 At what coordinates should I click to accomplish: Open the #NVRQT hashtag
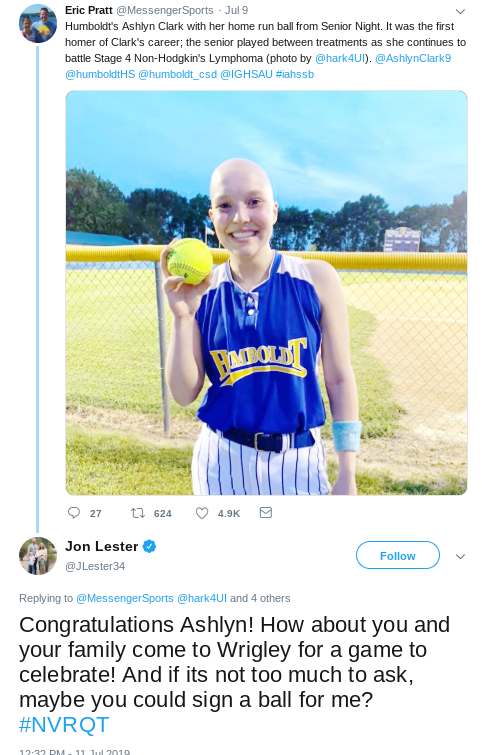tap(64, 725)
